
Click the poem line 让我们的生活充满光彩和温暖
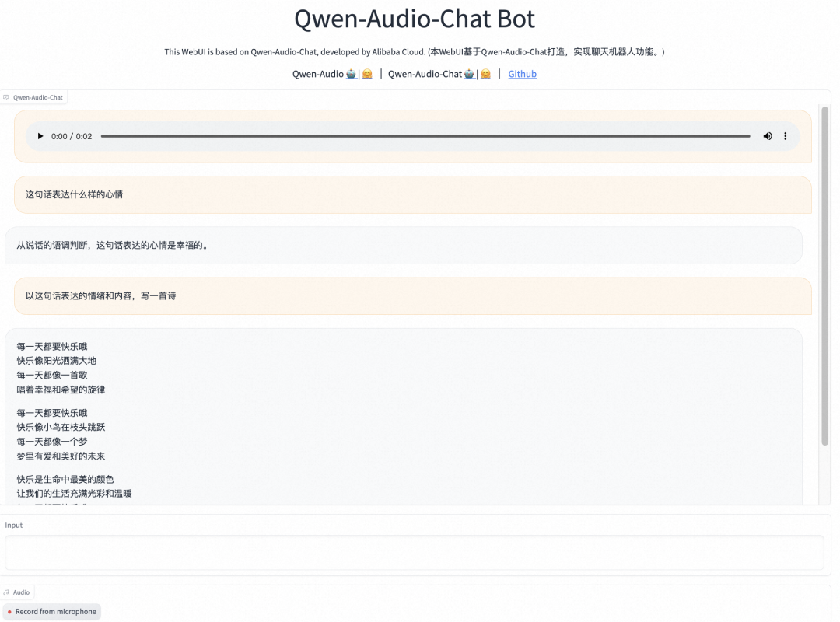[74, 494]
